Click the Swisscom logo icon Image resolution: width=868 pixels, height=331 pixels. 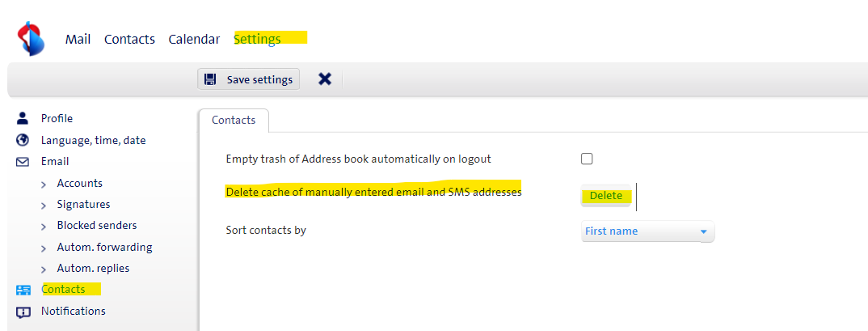tap(31, 39)
